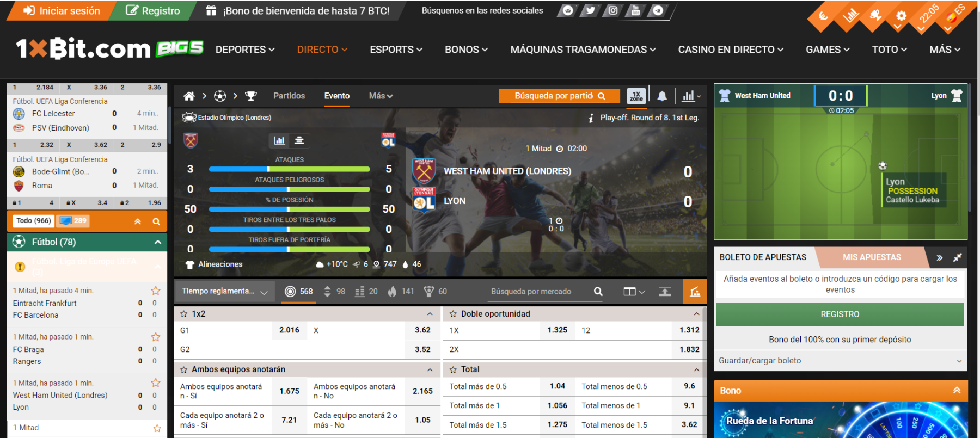
Task: Favorite the 1x2 market with star
Action: pyautogui.click(x=184, y=314)
